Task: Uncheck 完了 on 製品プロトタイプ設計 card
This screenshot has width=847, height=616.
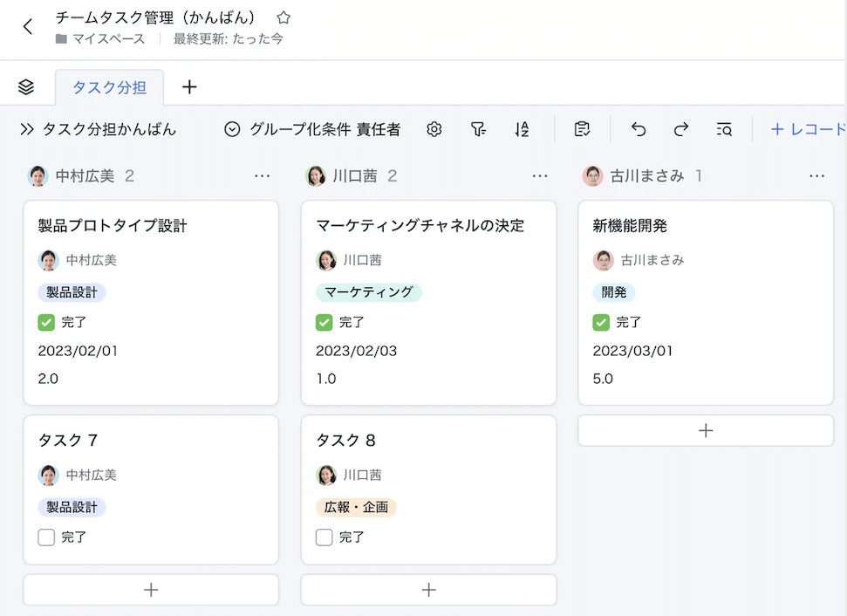Action: point(46,322)
